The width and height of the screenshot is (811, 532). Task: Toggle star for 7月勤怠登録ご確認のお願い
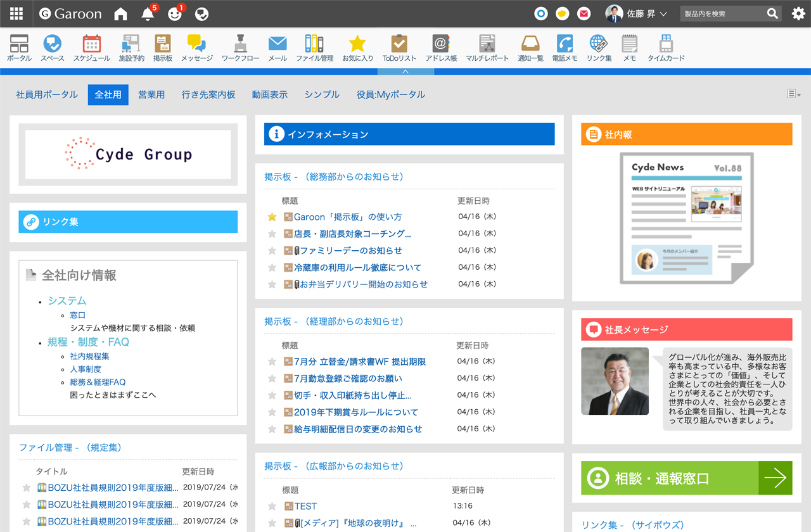click(272, 379)
